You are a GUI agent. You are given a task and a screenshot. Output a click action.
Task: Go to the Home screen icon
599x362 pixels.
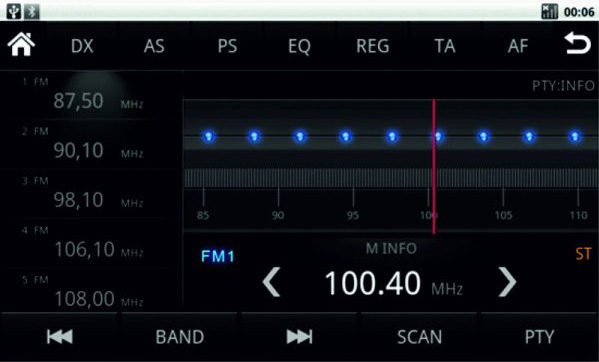pos(21,44)
